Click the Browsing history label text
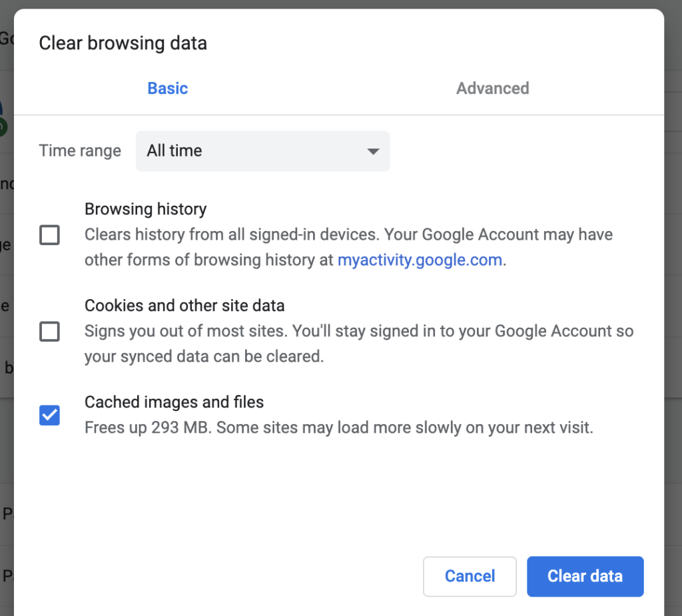 click(x=145, y=208)
